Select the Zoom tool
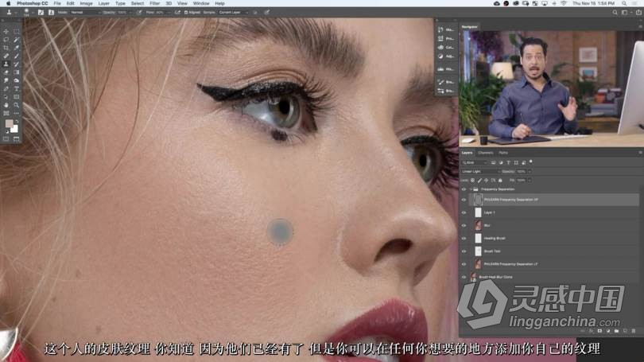The image size is (644, 362). (17, 105)
